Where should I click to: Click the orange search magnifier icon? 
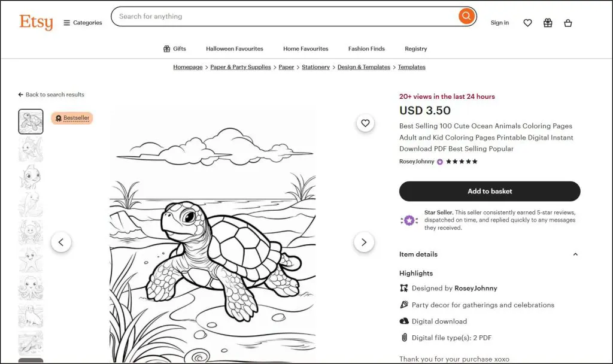tap(466, 16)
